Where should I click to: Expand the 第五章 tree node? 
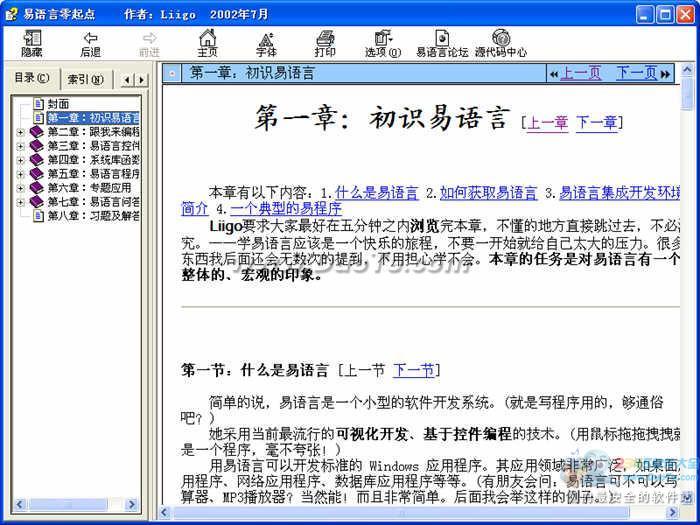pyautogui.click(x=20, y=174)
